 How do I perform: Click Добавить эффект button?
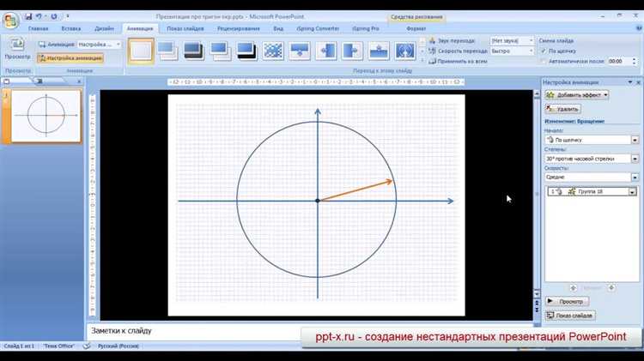pyautogui.click(x=577, y=95)
